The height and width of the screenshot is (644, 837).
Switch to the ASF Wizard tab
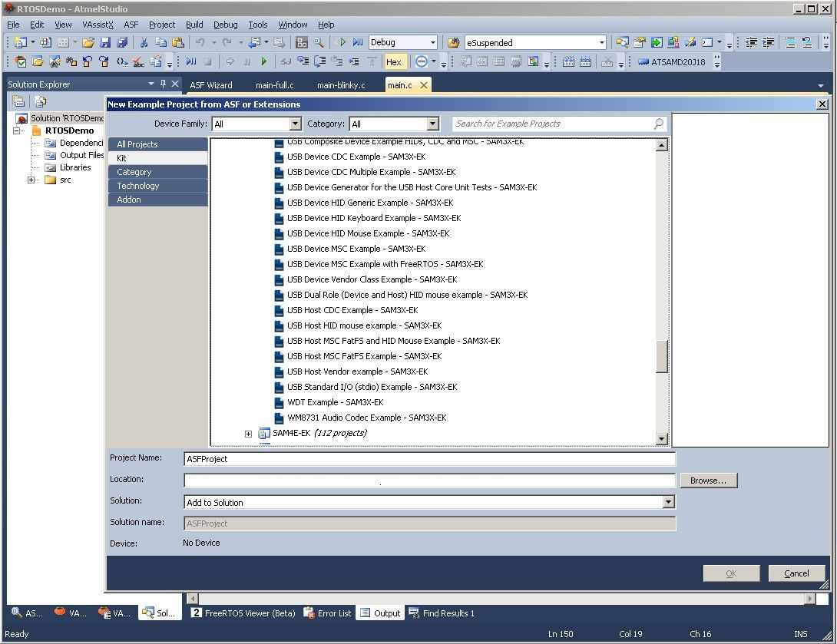(211, 85)
